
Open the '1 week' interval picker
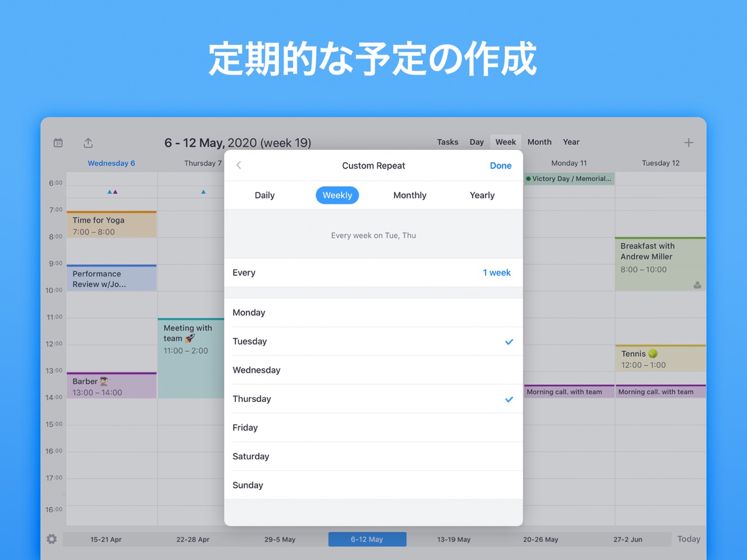coord(496,272)
